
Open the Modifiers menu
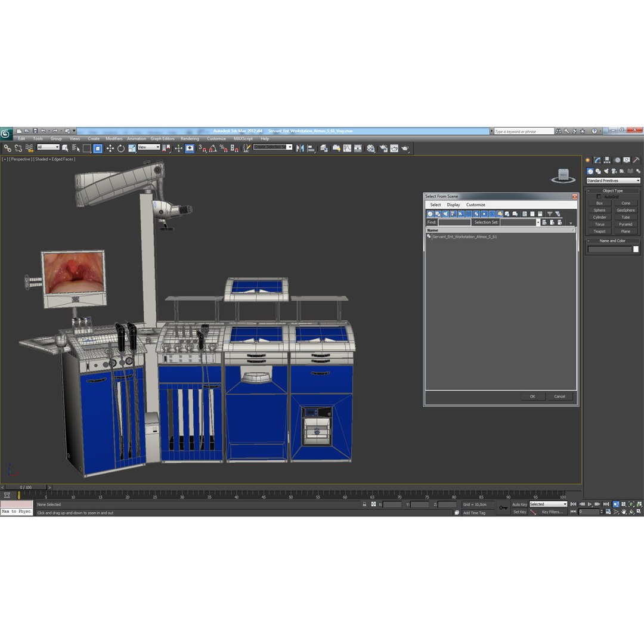[x=114, y=139]
